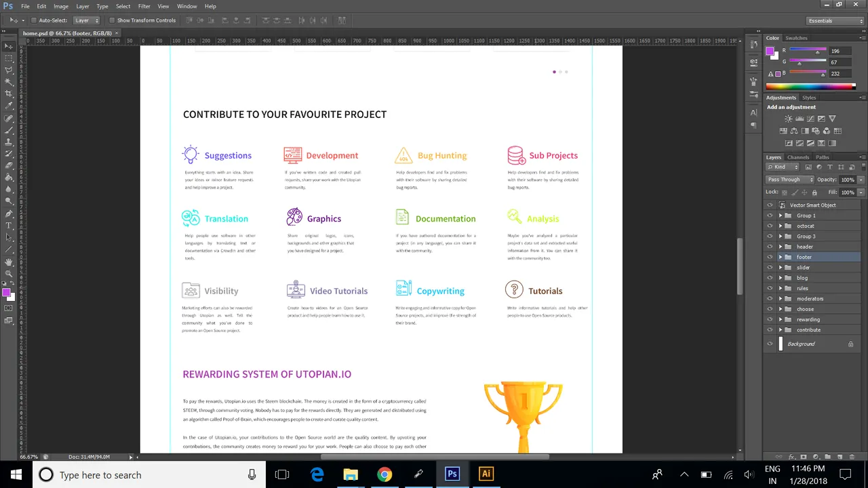This screenshot has height=488, width=868.
Task: Open Illustrator from the taskbar
Action: [486, 474]
